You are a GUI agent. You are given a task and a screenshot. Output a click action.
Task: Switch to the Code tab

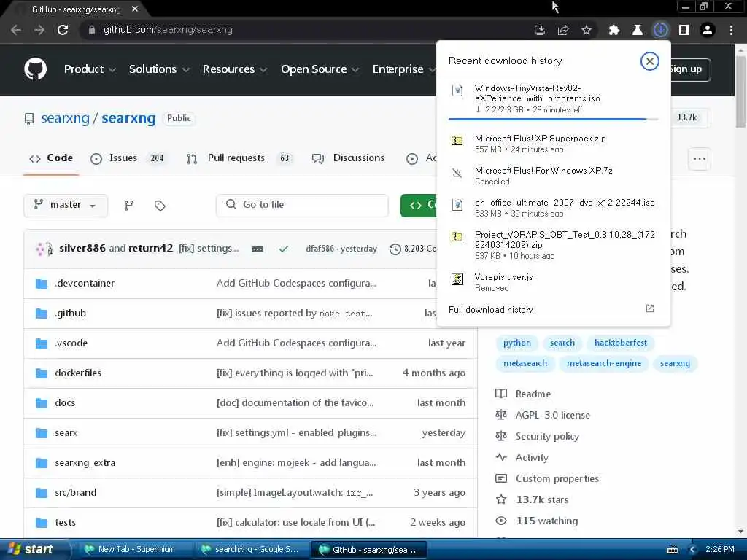tap(51, 158)
